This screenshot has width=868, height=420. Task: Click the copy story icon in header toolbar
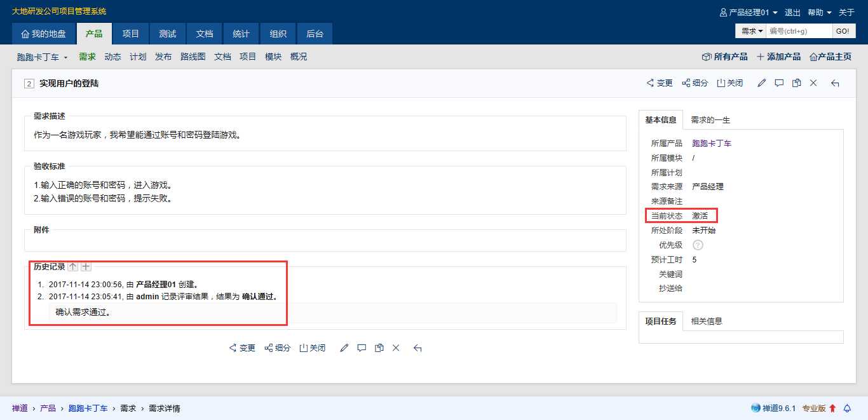click(x=796, y=83)
